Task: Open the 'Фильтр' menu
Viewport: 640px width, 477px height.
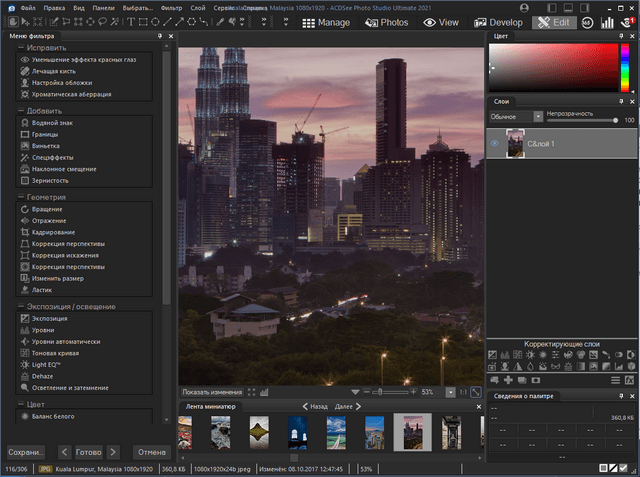Action: point(173,7)
